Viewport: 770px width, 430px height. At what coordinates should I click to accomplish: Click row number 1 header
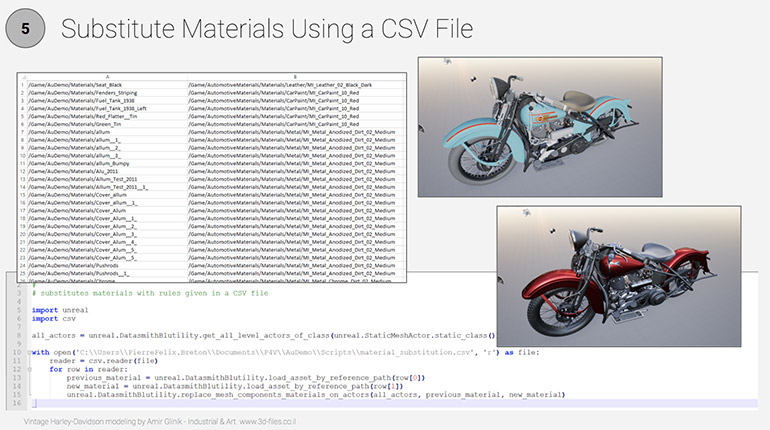pyautogui.click(x=22, y=84)
